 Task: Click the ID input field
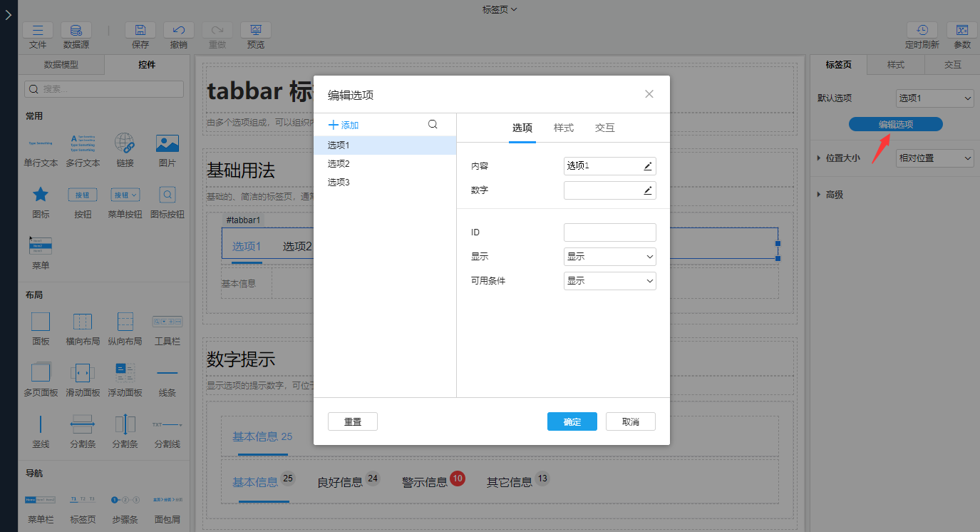pyautogui.click(x=609, y=232)
